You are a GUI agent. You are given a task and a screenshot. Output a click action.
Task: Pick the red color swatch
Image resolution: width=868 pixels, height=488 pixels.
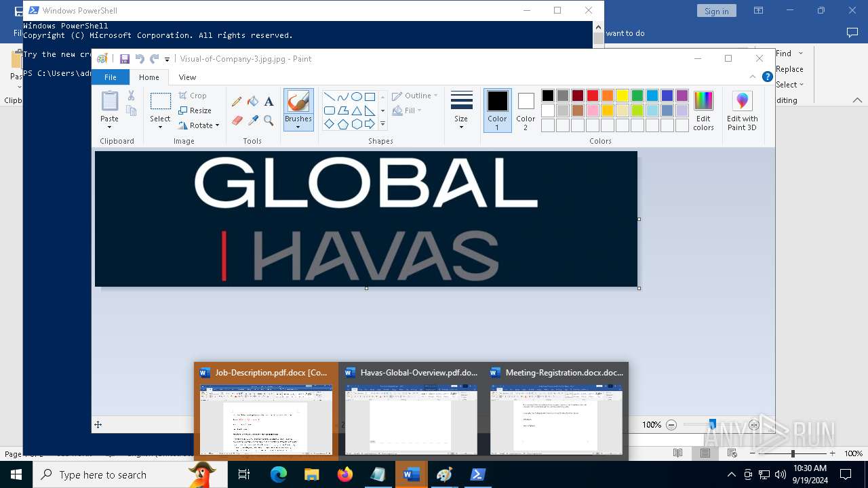click(593, 96)
